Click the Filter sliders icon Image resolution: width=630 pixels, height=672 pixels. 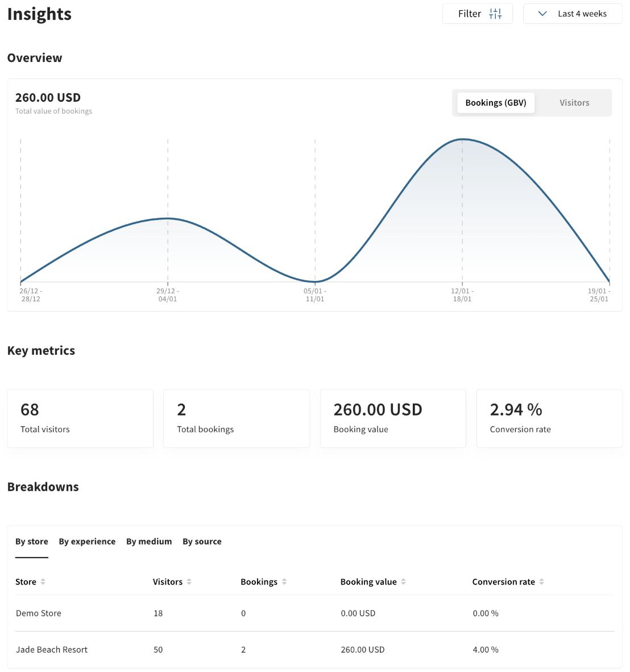point(495,14)
